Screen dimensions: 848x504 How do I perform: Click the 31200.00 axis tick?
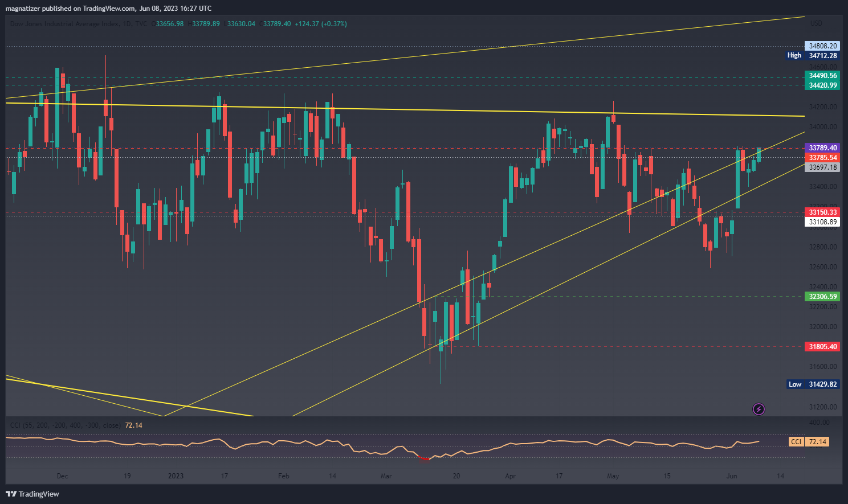point(823,407)
